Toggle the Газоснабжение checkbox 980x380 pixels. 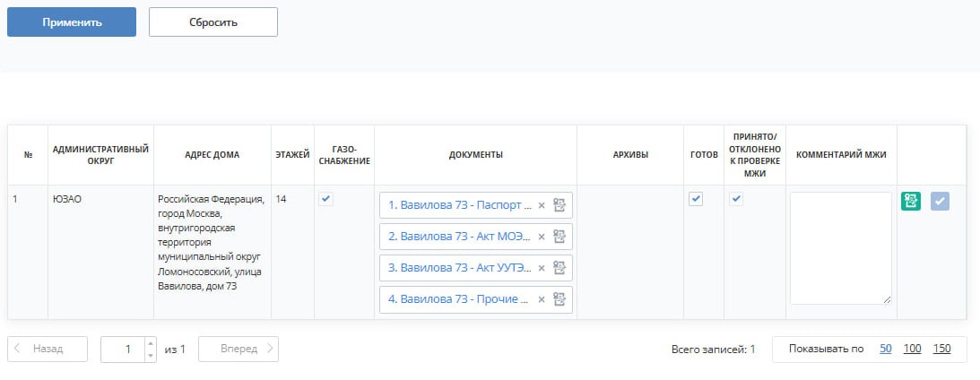click(326, 199)
